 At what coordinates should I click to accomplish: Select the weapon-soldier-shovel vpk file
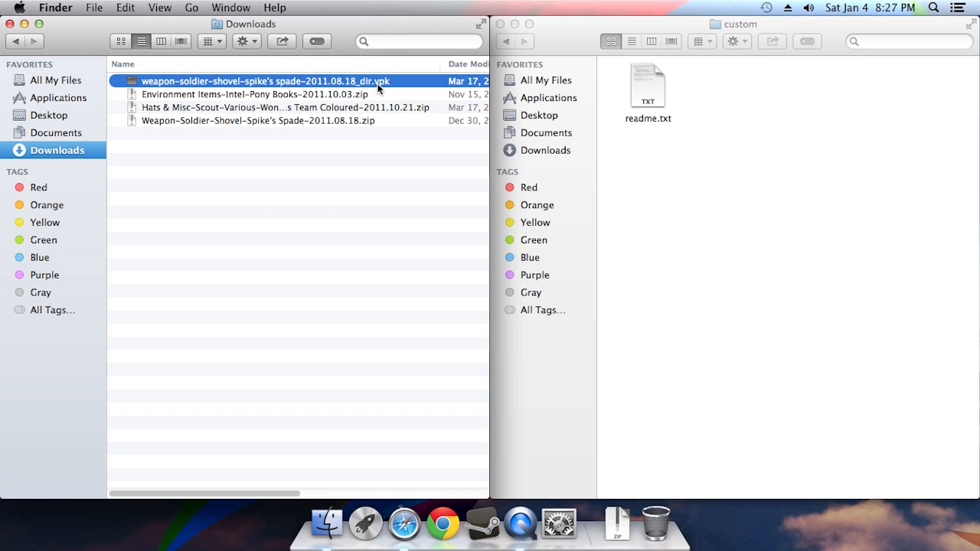pyautogui.click(x=299, y=81)
